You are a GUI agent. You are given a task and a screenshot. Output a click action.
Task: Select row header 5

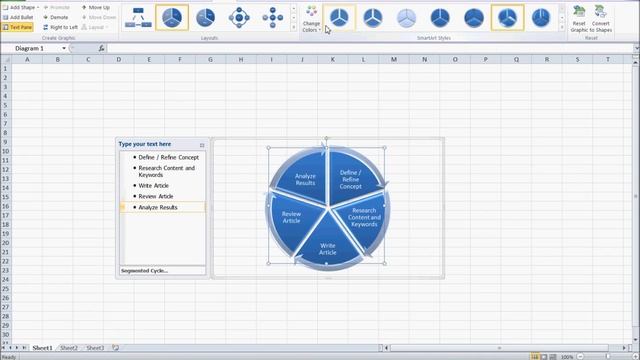6,105
